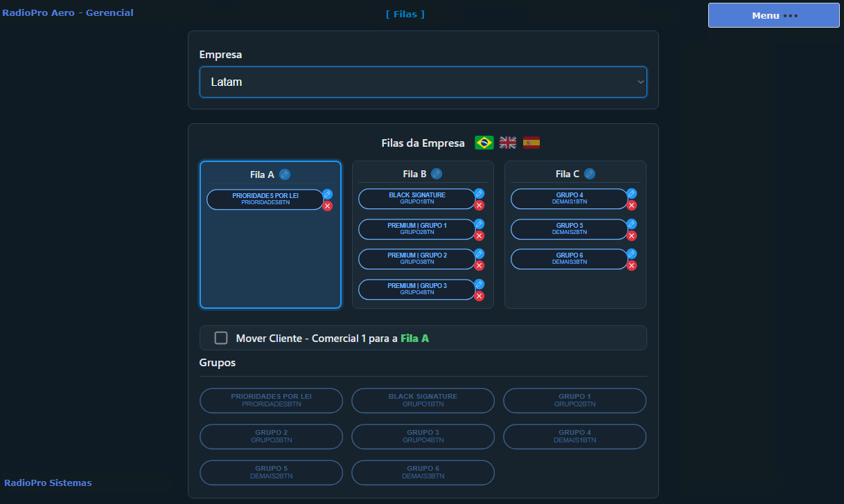Image resolution: width=844 pixels, height=504 pixels.
Task: Edit the Premium | Grupo 1 entry
Action: point(480,224)
